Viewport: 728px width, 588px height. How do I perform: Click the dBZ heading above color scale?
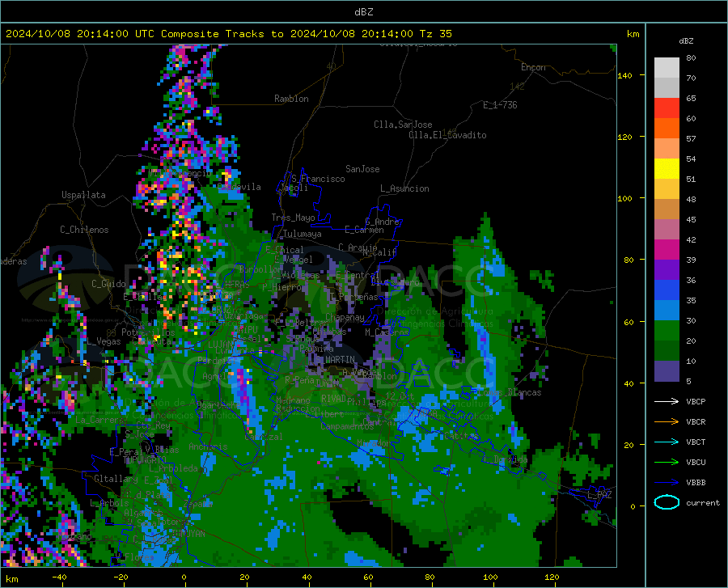tap(686, 40)
